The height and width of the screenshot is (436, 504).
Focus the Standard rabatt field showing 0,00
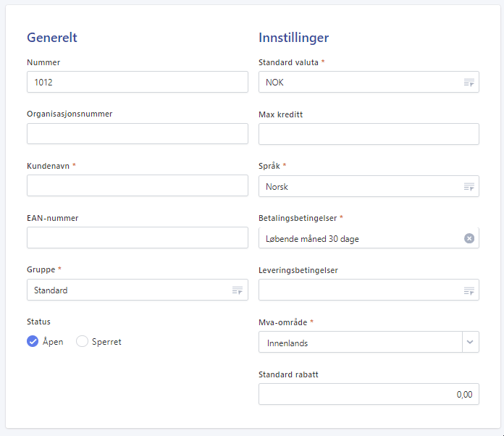[369, 394]
